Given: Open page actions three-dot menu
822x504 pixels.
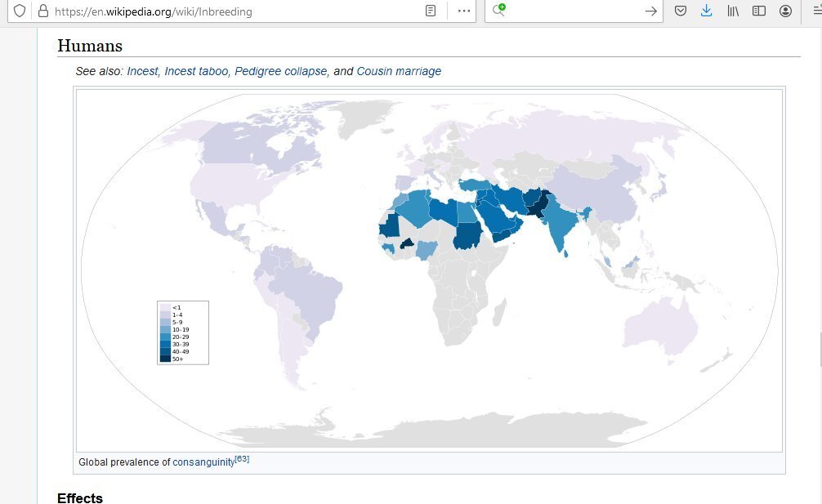Looking at the screenshot, I should 464,11.
